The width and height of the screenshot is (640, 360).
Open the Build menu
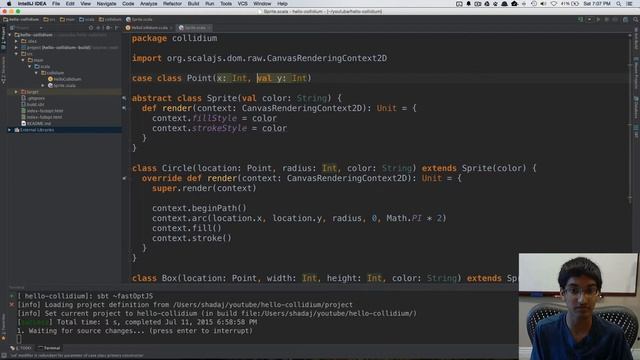click(193, 4)
